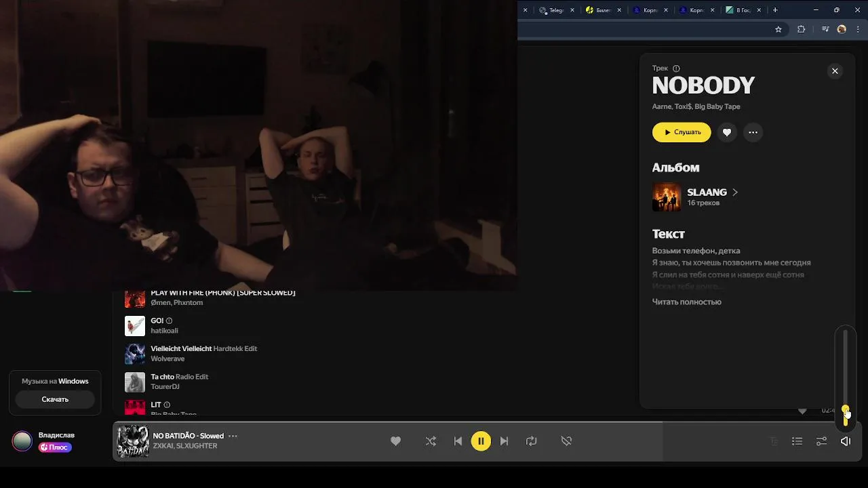This screenshot has height=488, width=868.
Task: Open the three-dot menu next to NO BATIDÃO
Action: point(233,436)
